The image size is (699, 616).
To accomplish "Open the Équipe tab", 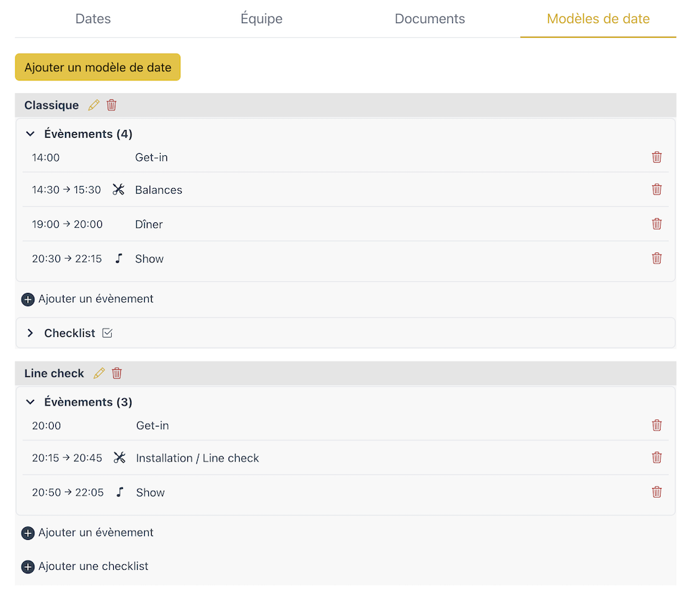I will (x=261, y=19).
